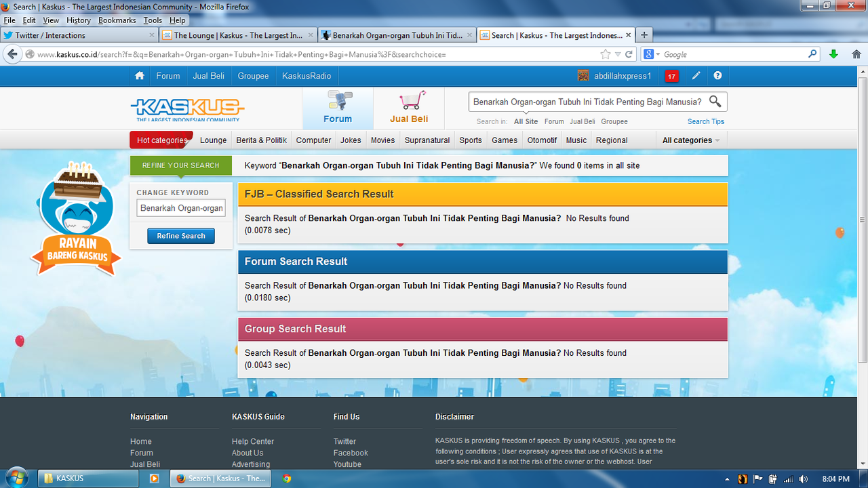Viewport: 868px width, 488px height.
Task: Open the question mark help icon
Action: 717,76
